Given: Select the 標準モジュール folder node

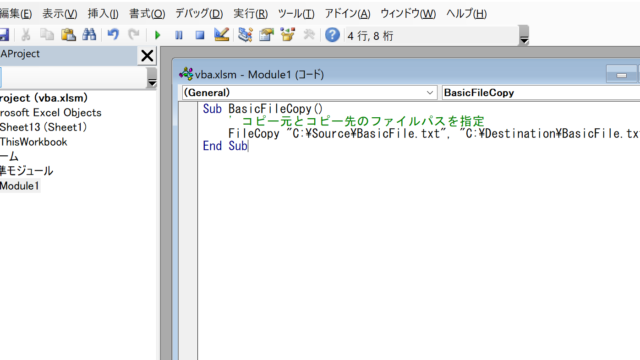Looking at the screenshot, I should point(27,171).
